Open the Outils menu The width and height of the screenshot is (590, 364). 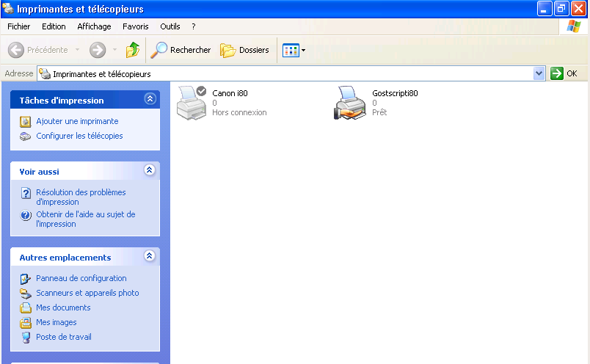click(170, 26)
